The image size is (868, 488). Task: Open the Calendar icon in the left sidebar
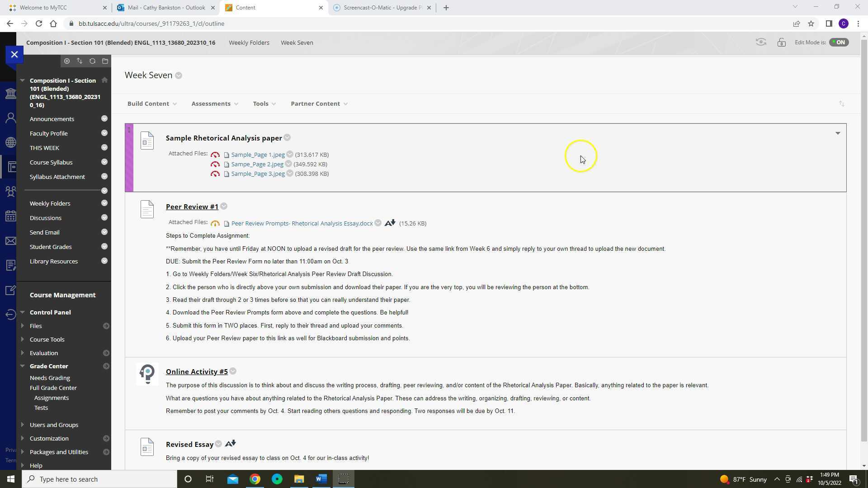tap(10, 216)
